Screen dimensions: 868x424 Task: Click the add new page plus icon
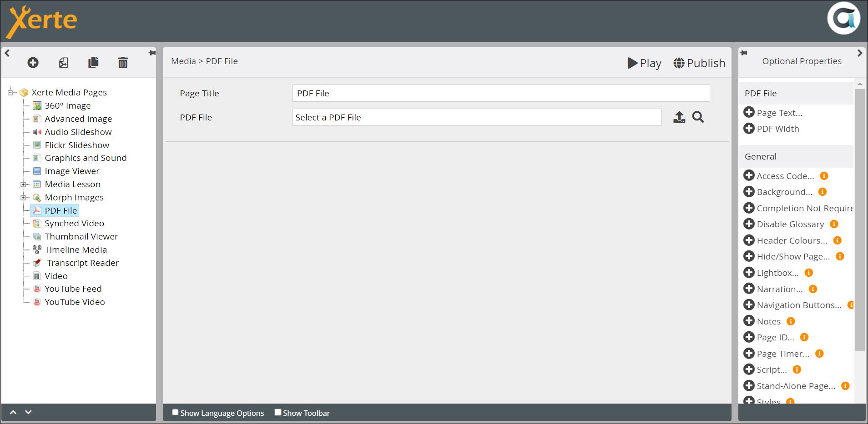(x=33, y=63)
